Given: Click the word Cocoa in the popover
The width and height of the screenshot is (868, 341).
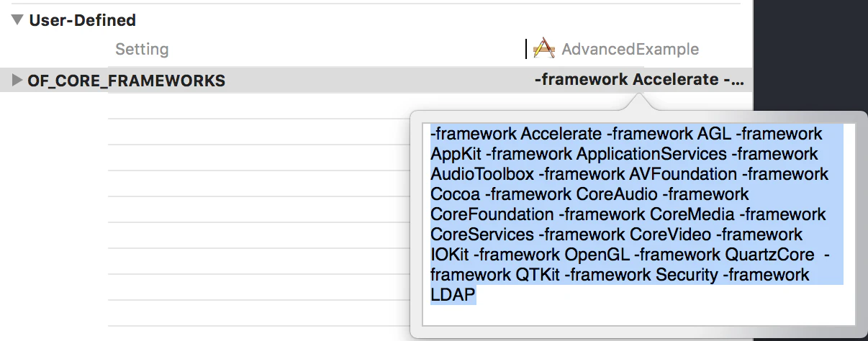Looking at the screenshot, I should (456, 194).
